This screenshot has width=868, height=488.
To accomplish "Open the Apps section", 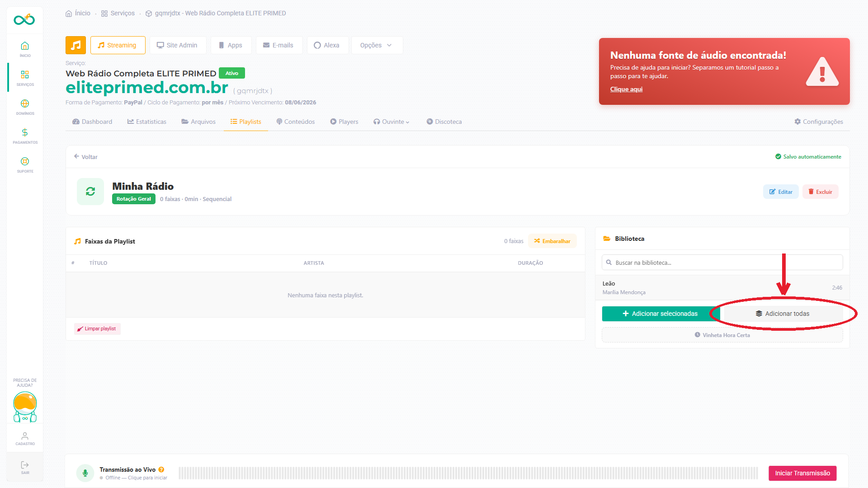I will [231, 45].
